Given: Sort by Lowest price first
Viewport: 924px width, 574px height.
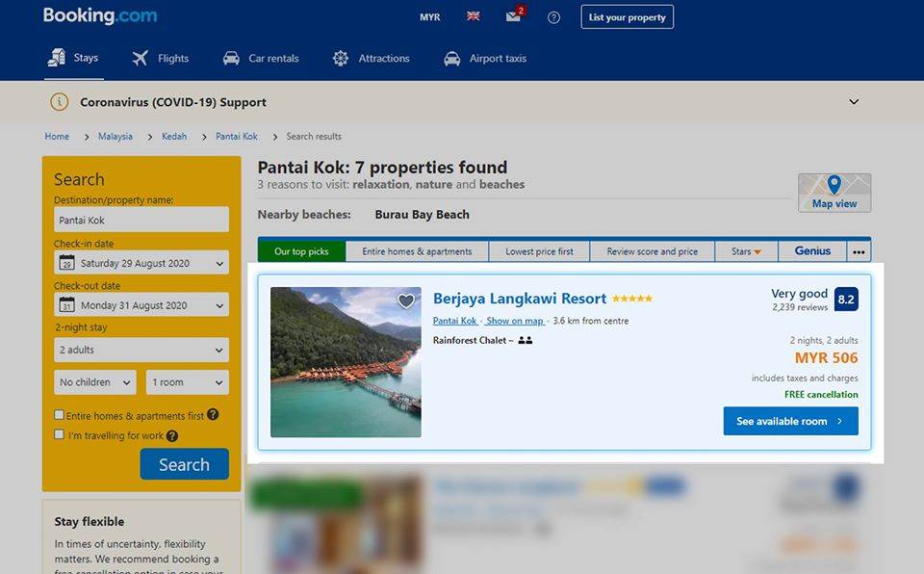Looking at the screenshot, I should pos(539,251).
